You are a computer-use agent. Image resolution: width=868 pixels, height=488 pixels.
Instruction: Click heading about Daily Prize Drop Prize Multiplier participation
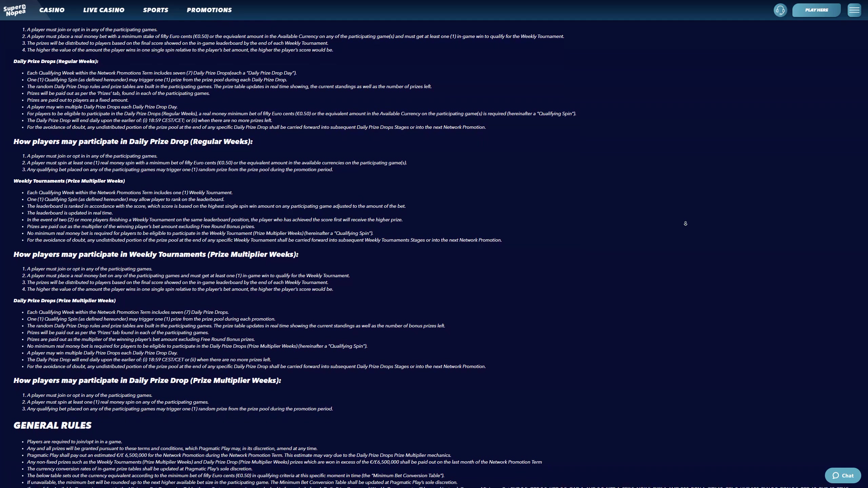pos(147,381)
